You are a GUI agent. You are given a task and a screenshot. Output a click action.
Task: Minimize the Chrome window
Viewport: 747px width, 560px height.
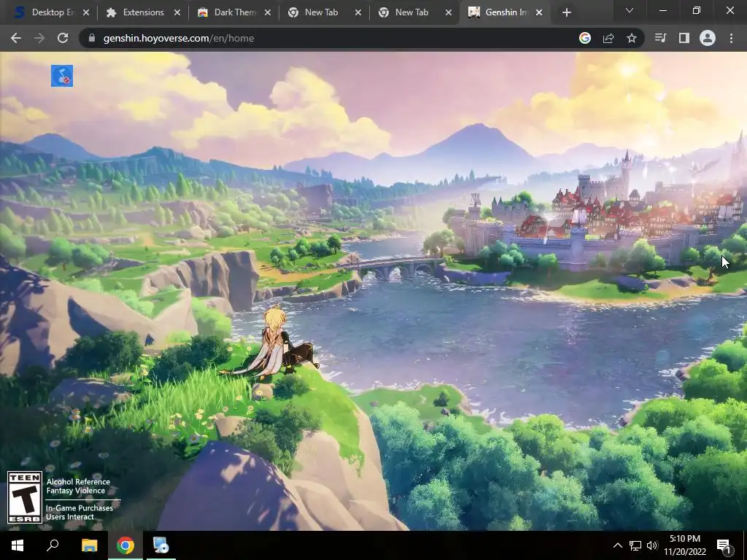click(663, 10)
